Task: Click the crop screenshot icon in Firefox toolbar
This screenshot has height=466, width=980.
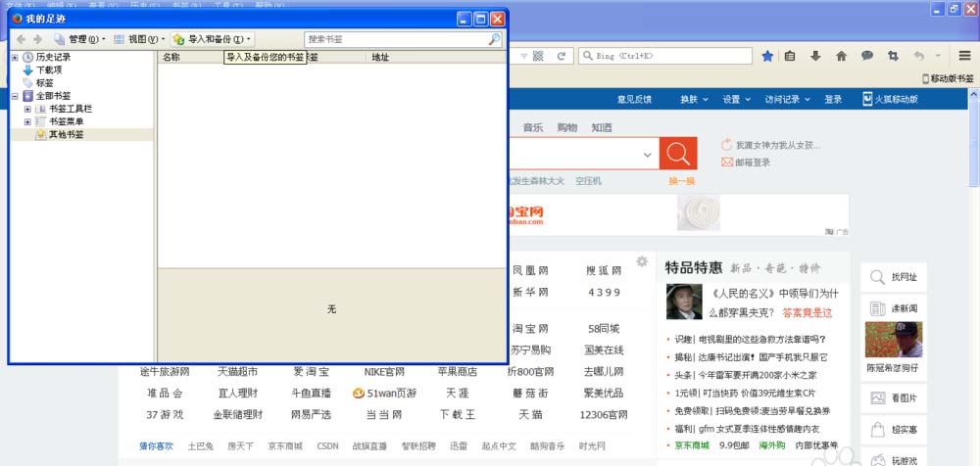Action: coord(893,56)
